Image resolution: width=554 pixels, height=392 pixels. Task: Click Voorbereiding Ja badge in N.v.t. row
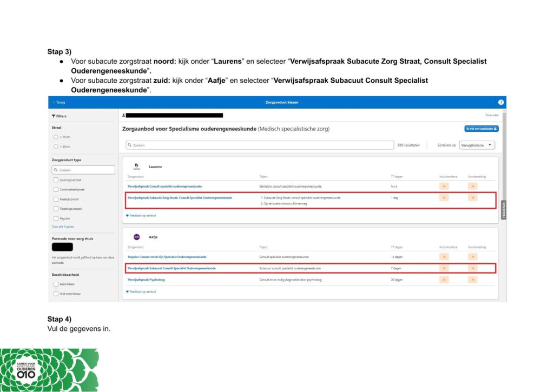coord(473,186)
